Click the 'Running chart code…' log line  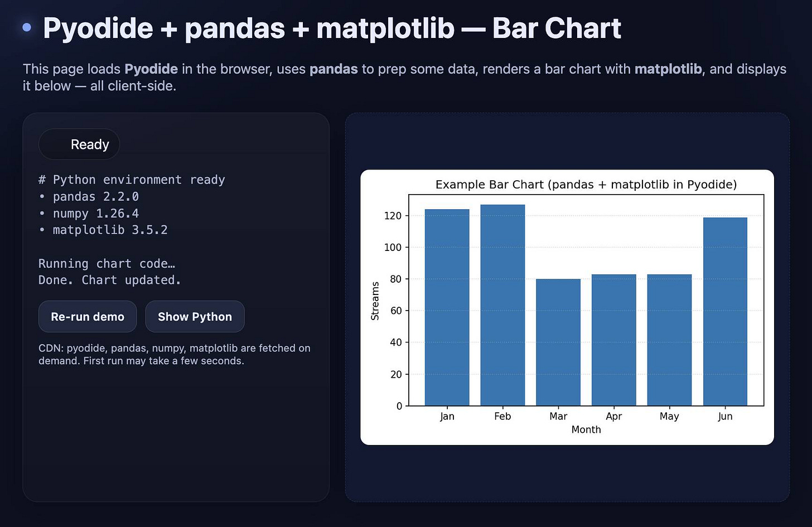point(107,263)
